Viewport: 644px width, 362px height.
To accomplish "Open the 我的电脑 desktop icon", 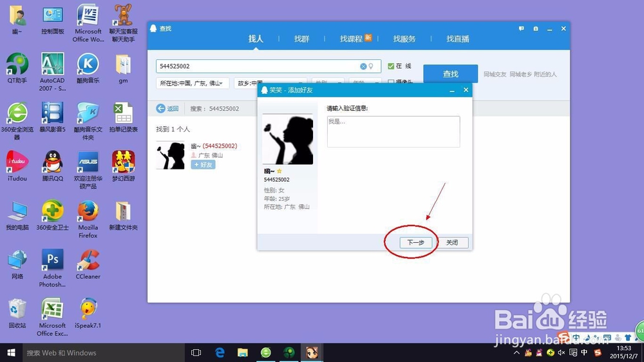I will click(x=17, y=215).
